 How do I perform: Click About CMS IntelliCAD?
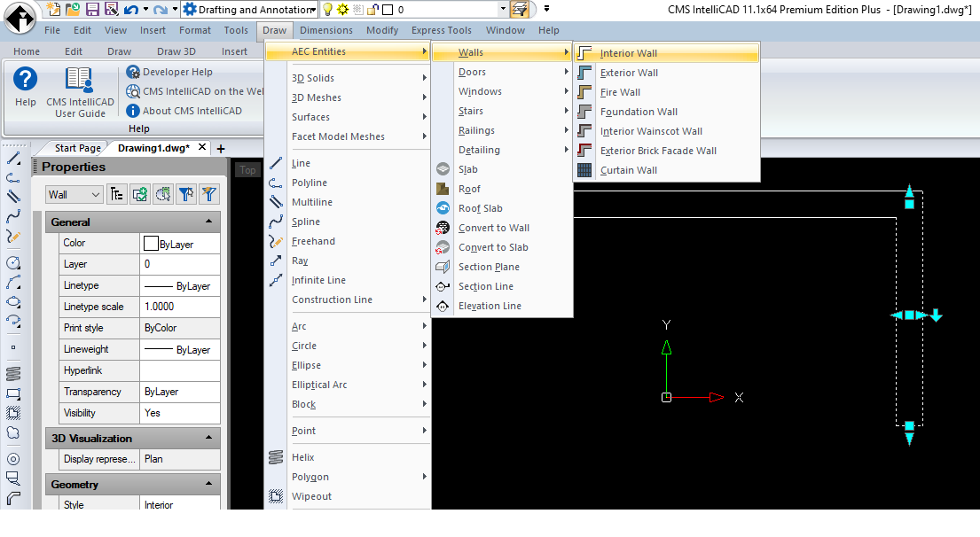pyautogui.click(x=184, y=111)
